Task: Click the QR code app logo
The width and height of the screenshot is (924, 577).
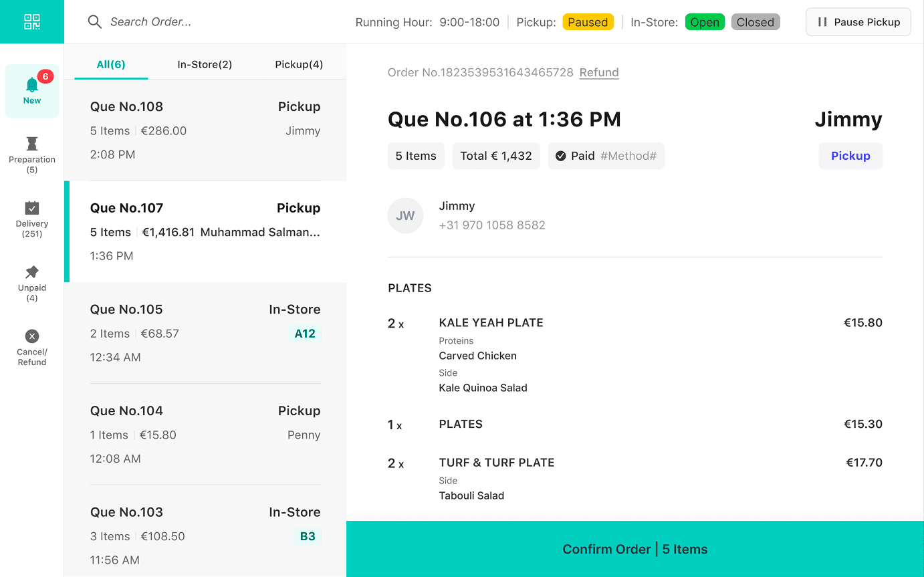Action: (31, 21)
